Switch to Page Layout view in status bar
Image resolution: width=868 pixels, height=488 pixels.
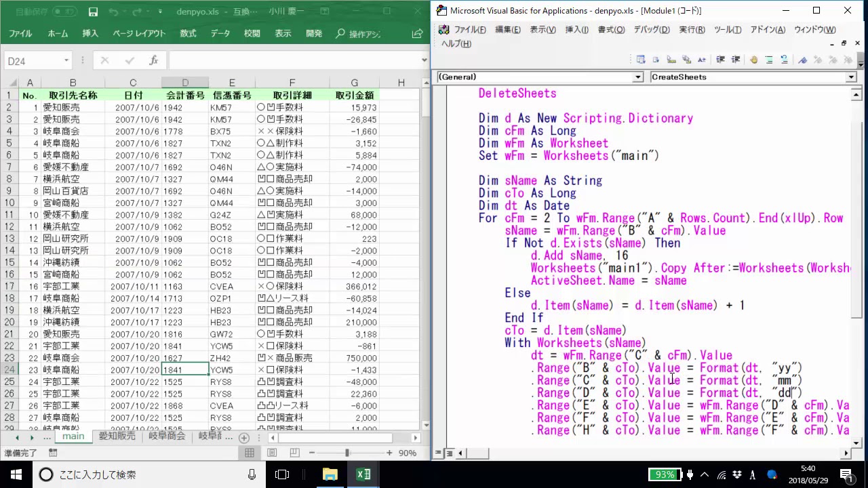click(272, 453)
